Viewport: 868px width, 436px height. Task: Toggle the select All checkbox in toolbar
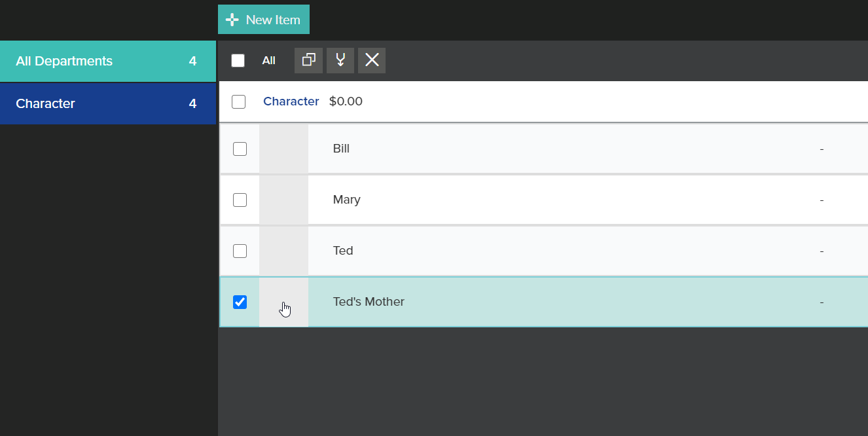[x=238, y=61]
